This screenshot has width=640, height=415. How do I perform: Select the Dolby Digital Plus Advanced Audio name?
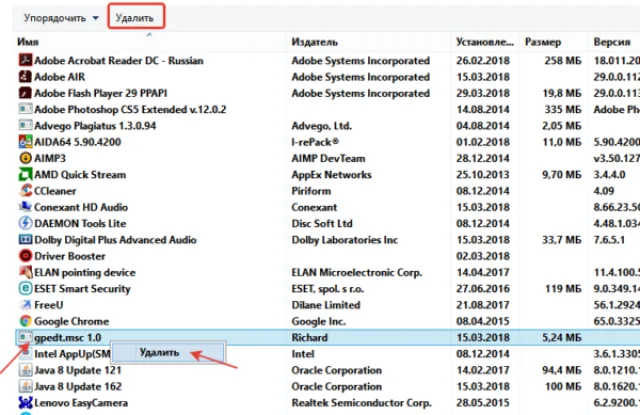click(x=116, y=240)
